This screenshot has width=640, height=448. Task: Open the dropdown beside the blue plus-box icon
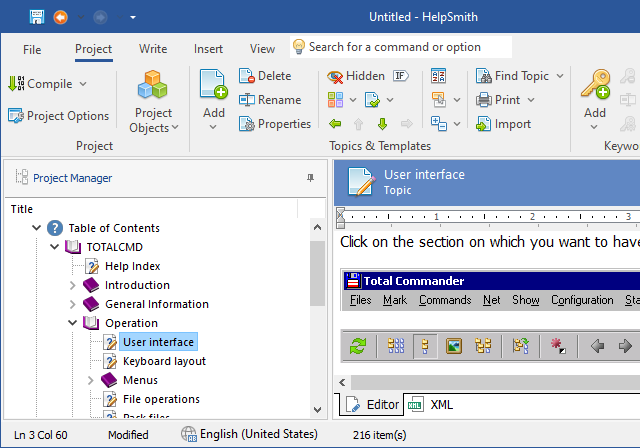tap(457, 124)
